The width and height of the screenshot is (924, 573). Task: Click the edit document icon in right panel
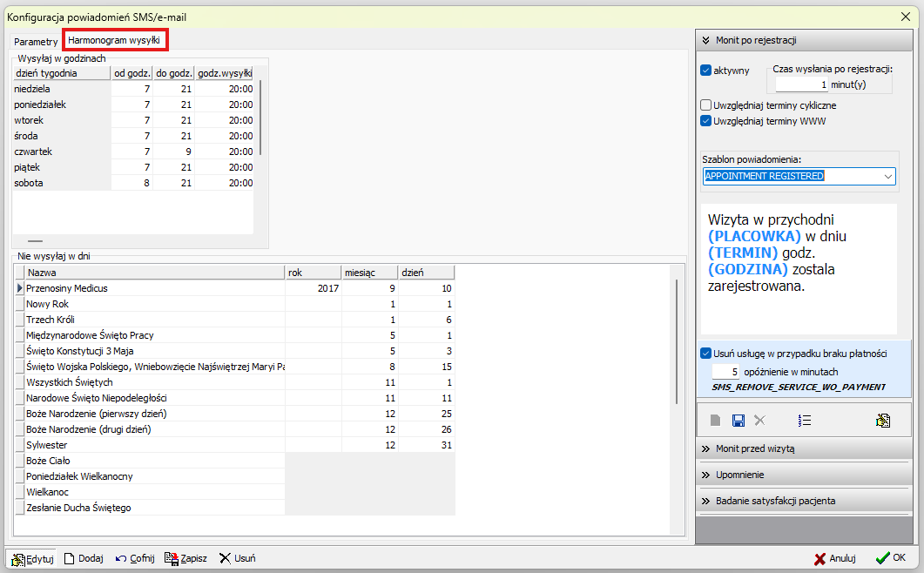point(882,421)
